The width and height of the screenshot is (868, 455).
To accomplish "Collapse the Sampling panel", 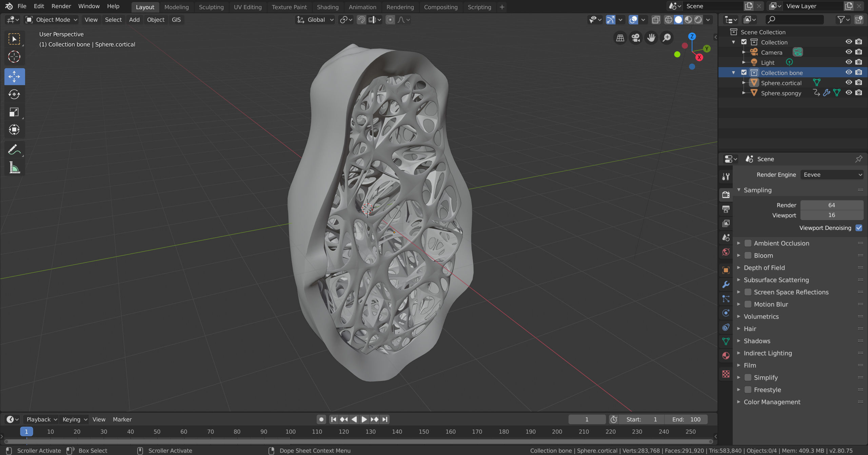I will (739, 190).
